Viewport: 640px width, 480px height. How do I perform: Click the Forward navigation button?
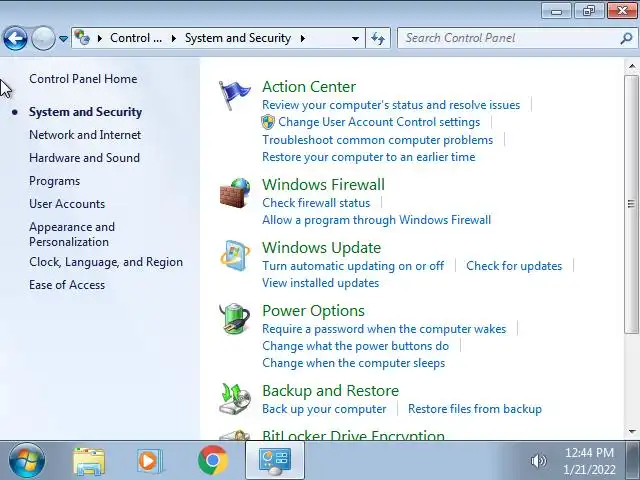(43, 39)
